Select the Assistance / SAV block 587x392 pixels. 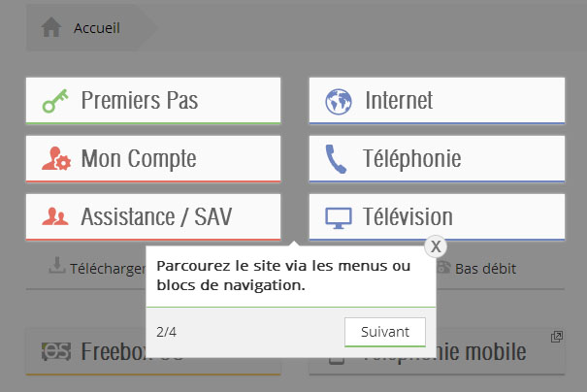click(153, 216)
